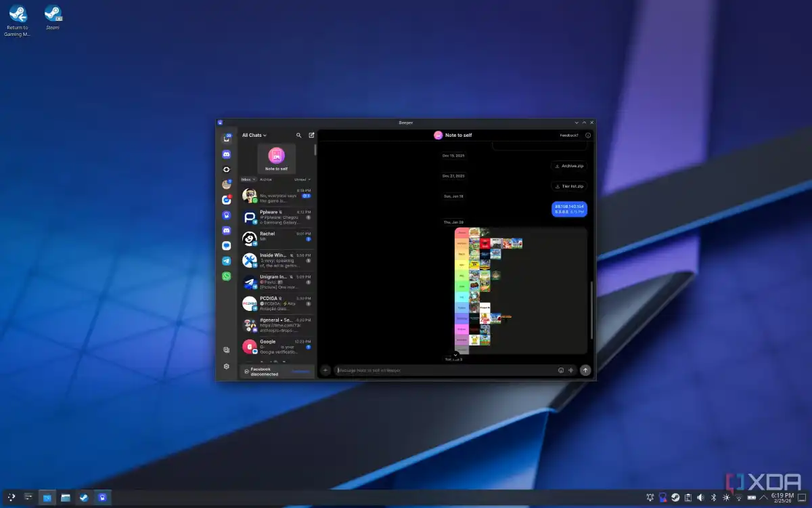Screen dimensions: 812x508
Task: Open Steam from the taskbar
Action: click(x=84, y=498)
